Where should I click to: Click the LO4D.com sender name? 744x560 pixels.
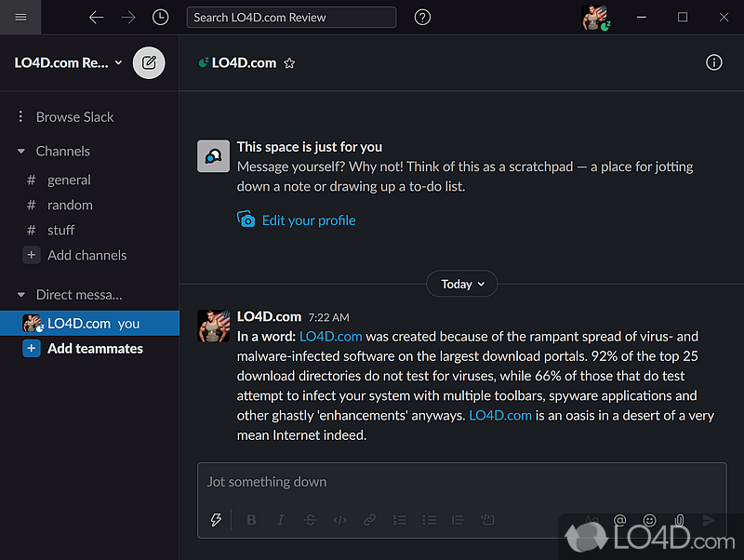pyautogui.click(x=269, y=316)
